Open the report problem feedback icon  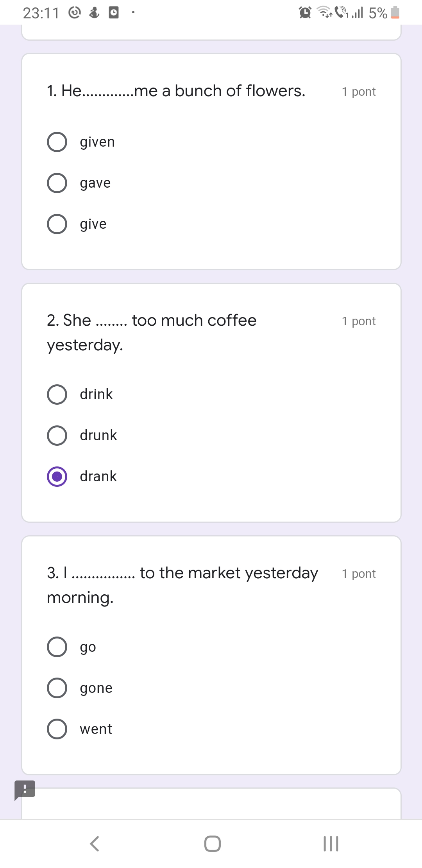click(x=25, y=789)
